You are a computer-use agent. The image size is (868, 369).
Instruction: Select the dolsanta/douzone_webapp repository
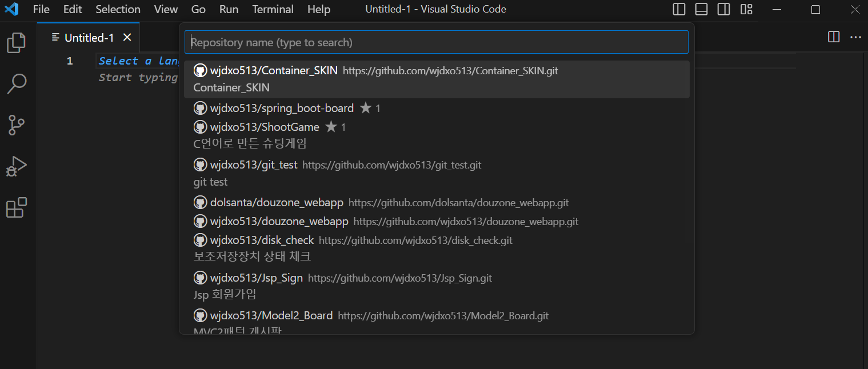pyautogui.click(x=437, y=202)
